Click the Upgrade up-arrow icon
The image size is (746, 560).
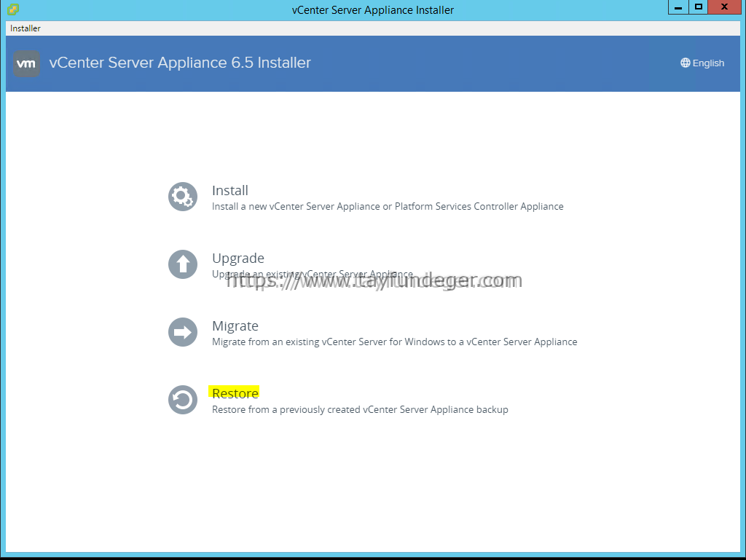point(183,264)
